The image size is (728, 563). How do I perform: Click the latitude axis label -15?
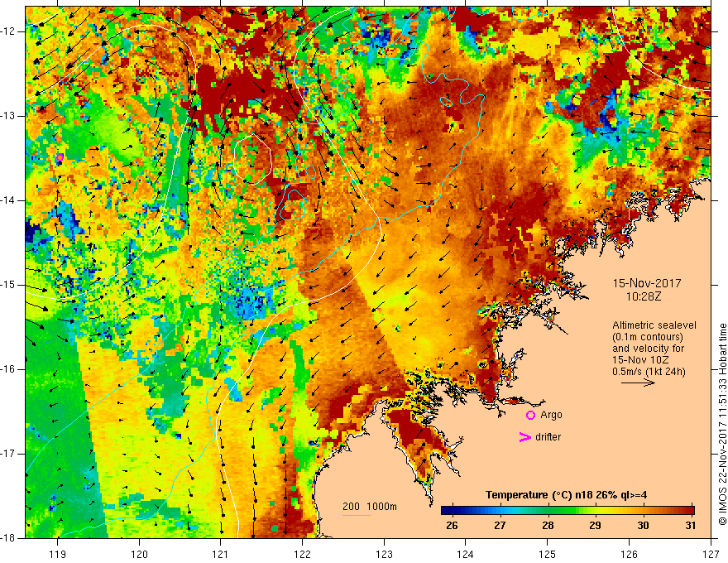[x=8, y=285]
